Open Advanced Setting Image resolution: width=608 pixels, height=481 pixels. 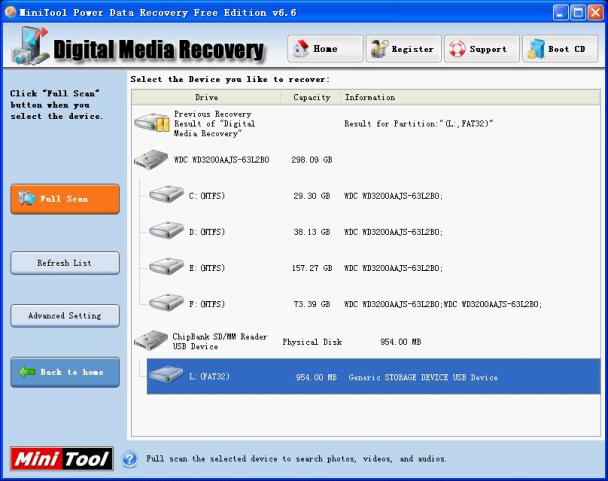tap(65, 316)
